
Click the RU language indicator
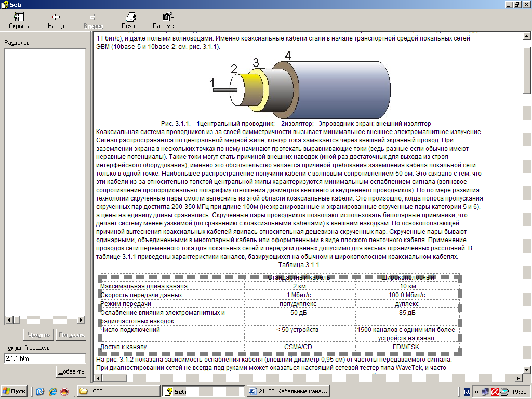(x=467, y=392)
